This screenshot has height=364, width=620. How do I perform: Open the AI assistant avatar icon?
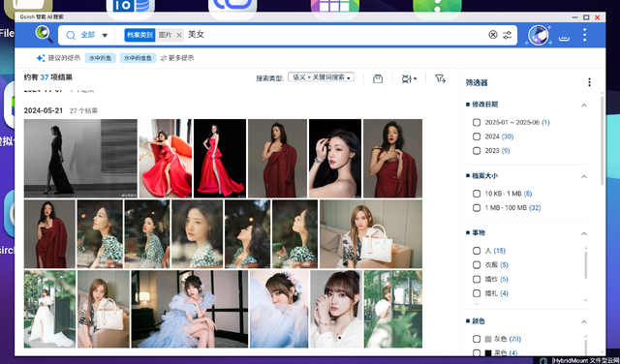pos(539,35)
